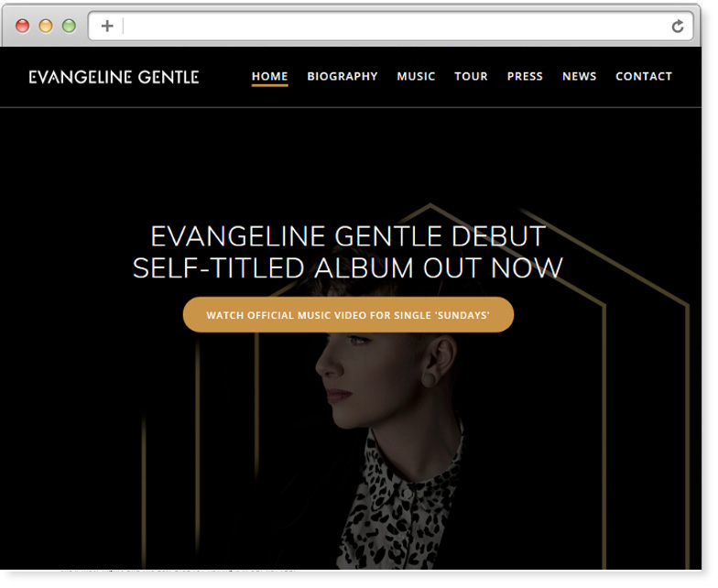Open the BIOGRAPHY page
718x588 pixels.
[x=343, y=76]
